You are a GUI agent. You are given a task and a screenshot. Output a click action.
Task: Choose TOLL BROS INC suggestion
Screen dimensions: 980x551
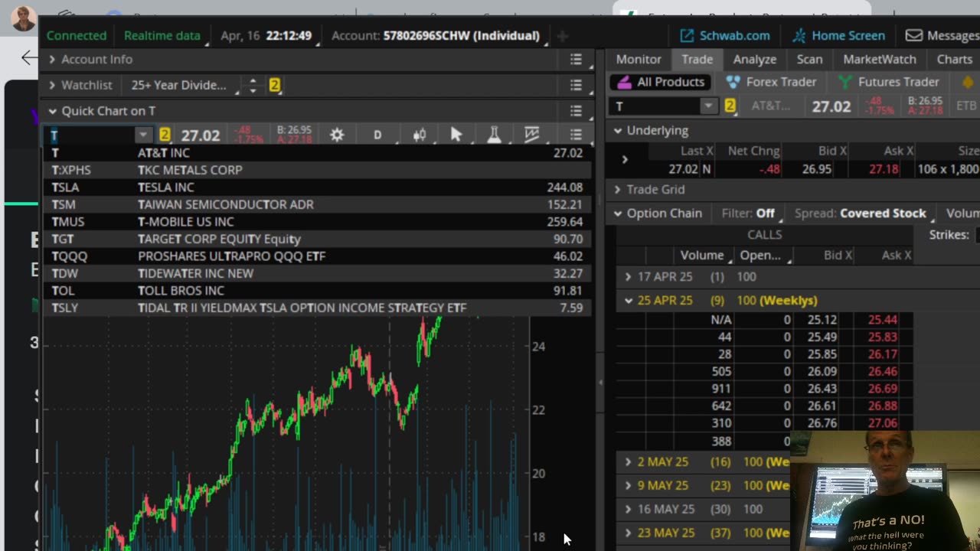[317, 291]
